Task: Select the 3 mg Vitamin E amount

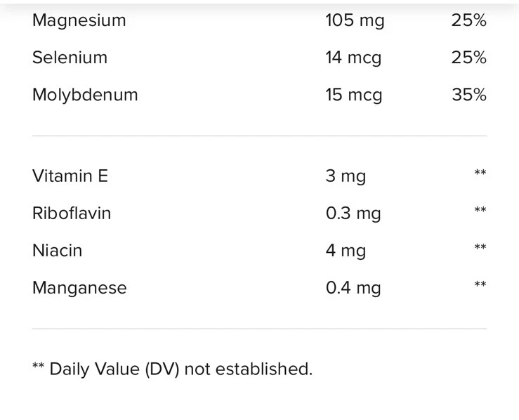Action: click(346, 176)
